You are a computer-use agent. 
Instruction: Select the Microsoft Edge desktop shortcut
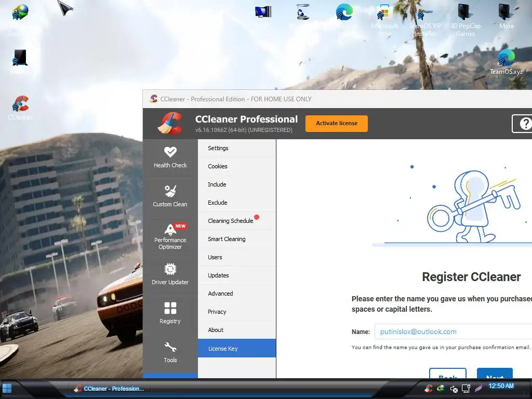click(x=344, y=20)
